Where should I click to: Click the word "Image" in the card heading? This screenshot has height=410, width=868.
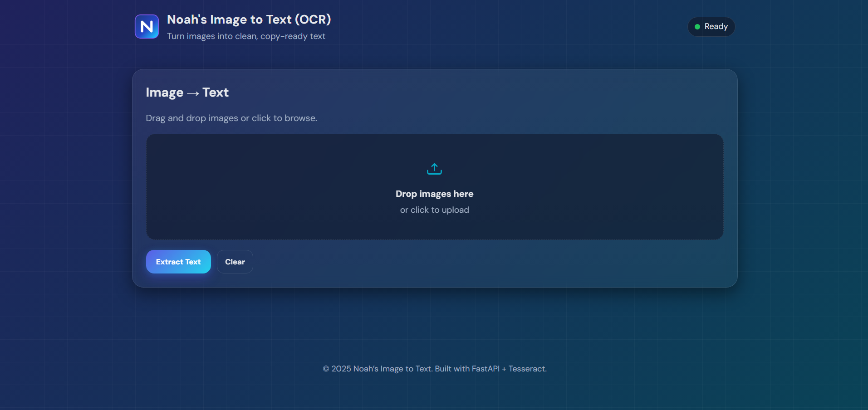click(164, 93)
